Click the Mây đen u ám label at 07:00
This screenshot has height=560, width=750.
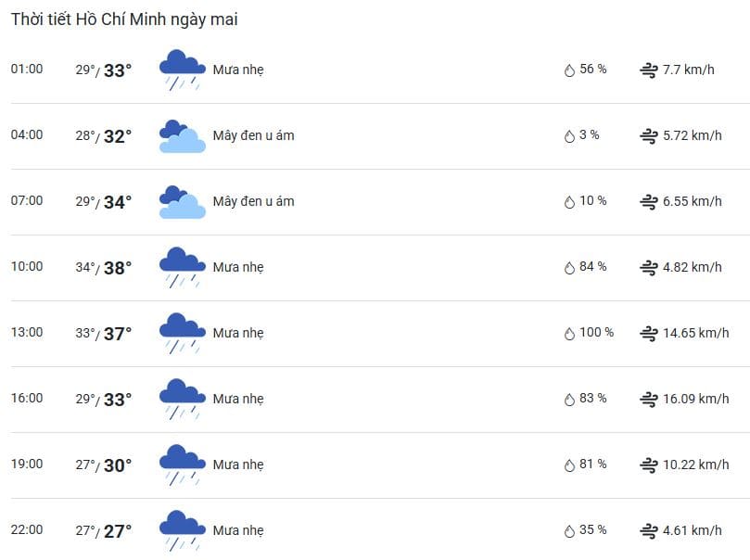coord(253,201)
